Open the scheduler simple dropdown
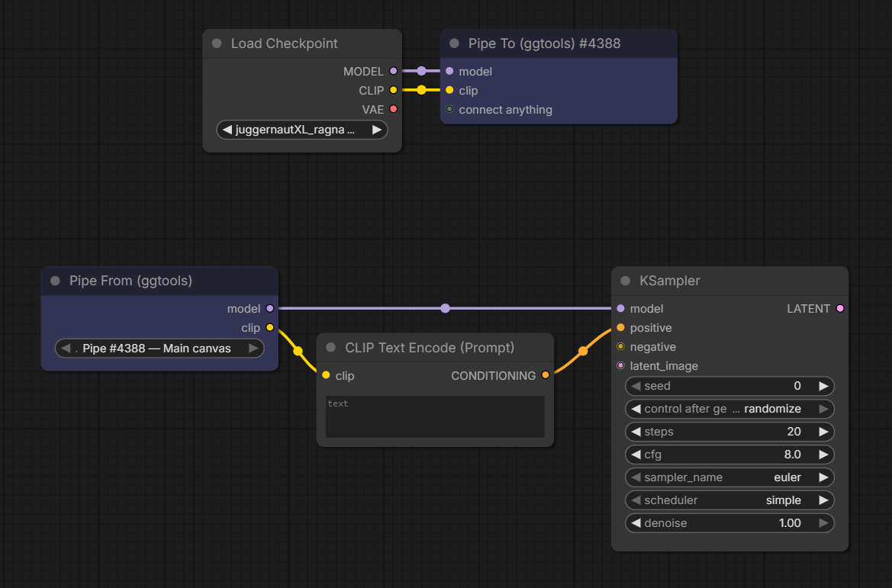The image size is (892, 588). click(730, 500)
